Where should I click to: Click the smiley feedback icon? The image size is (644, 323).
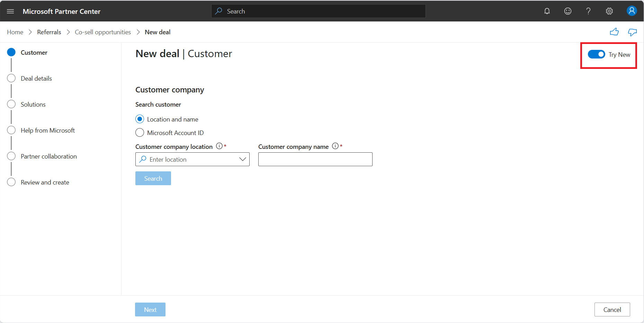click(568, 11)
